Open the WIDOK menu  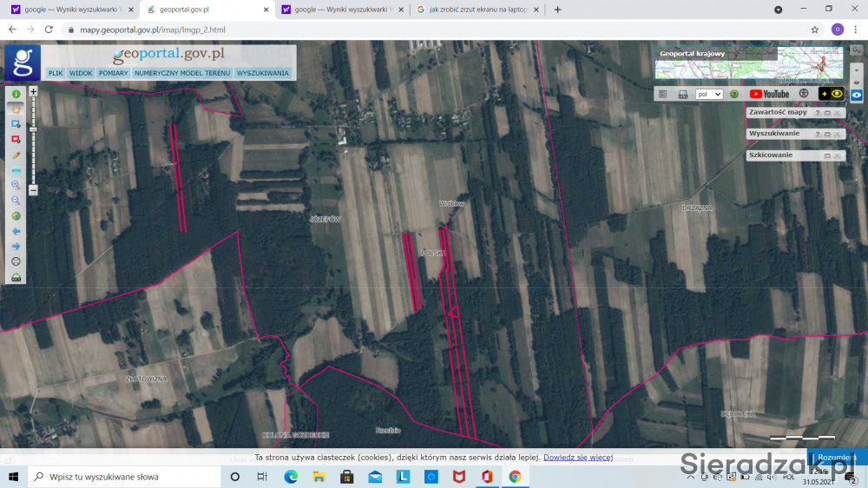(x=81, y=74)
